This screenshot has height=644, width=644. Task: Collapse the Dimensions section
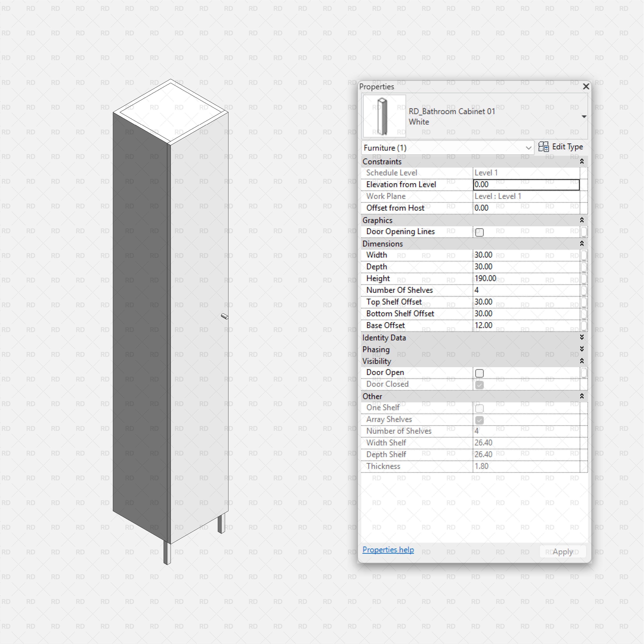click(582, 244)
